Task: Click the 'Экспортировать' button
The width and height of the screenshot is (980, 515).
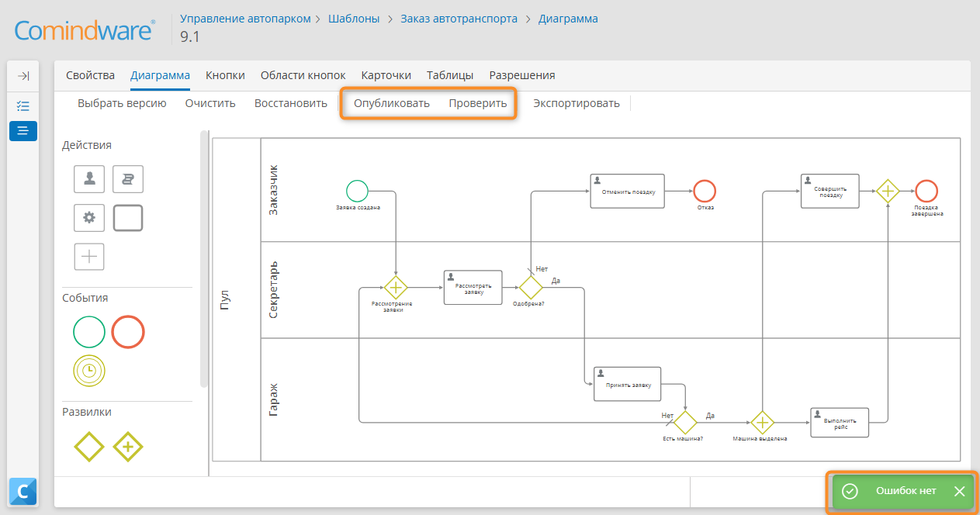Action: tap(577, 103)
